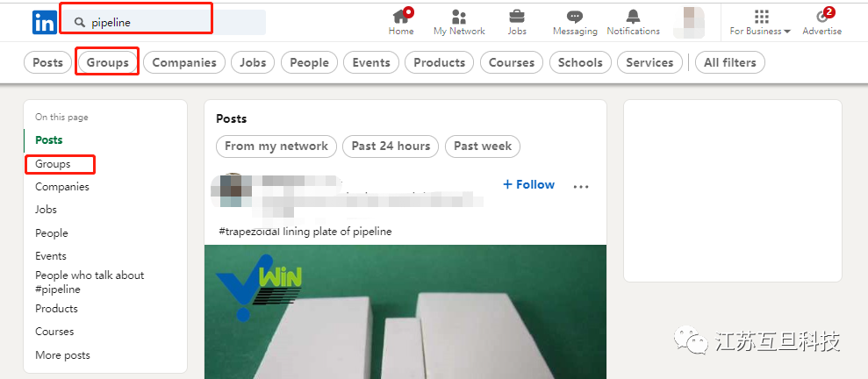Select the Companies filter pill
The width and height of the screenshot is (868, 379).
click(x=184, y=62)
